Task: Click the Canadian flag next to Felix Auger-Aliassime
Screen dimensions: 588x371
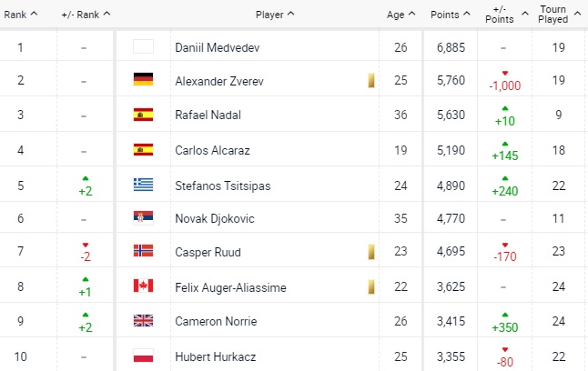Action: (143, 286)
